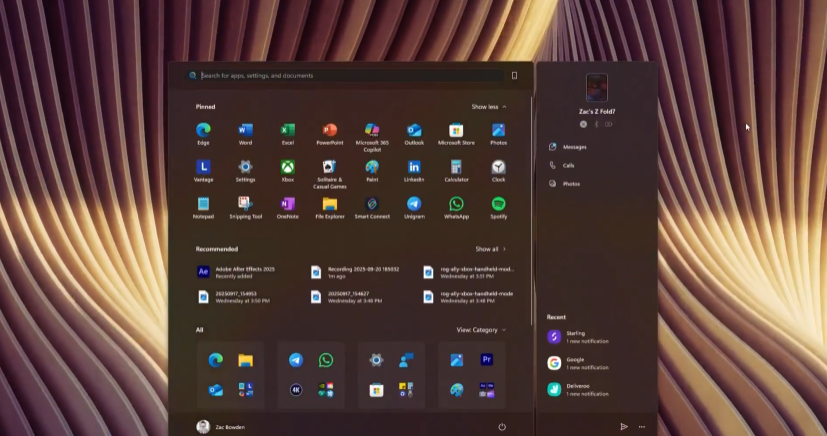Open the phone panel more options menu
This screenshot has width=827, height=436.
(x=642, y=427)
